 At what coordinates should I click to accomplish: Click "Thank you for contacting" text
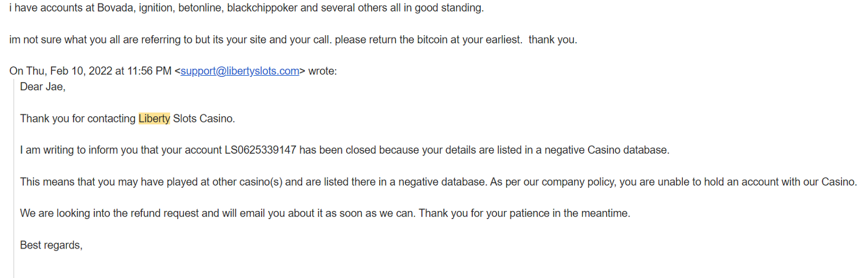(78, 118)
